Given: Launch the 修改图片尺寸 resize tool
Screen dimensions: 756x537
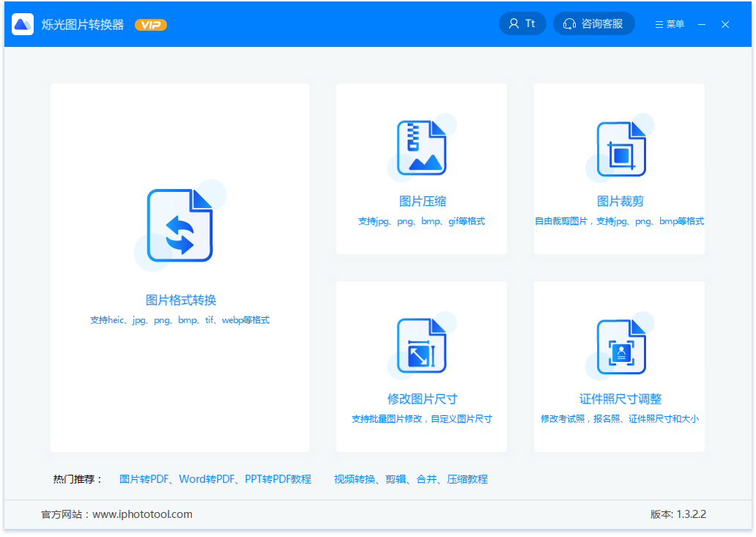Looking at the screenshot, I should [421, 344].
